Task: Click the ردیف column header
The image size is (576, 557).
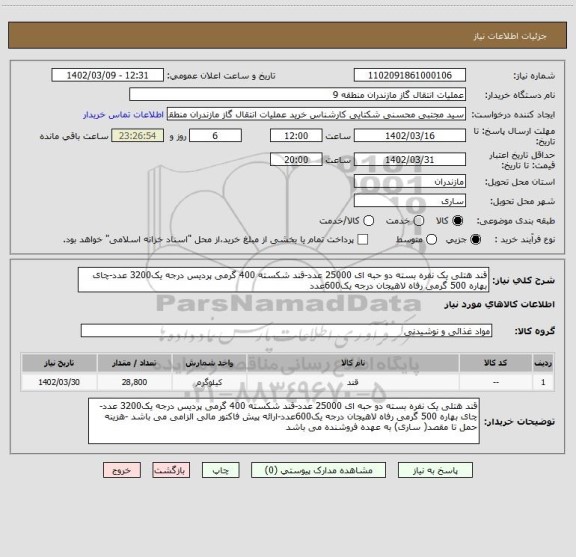Action: tap(543, 363)
